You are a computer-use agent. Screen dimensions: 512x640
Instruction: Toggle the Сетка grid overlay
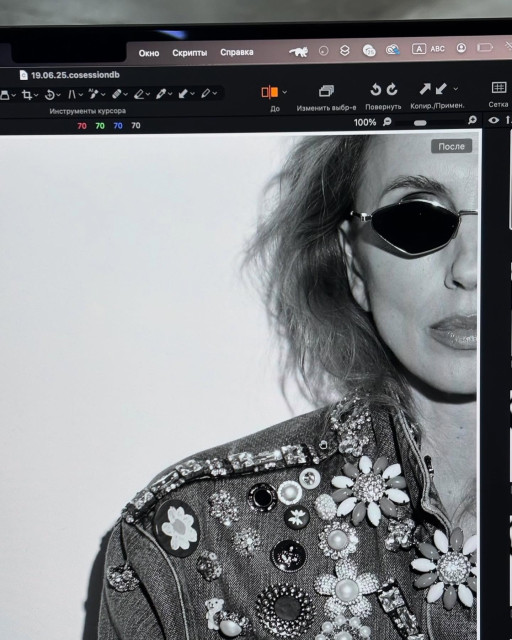pyautogui.click(x=499, y=88)
